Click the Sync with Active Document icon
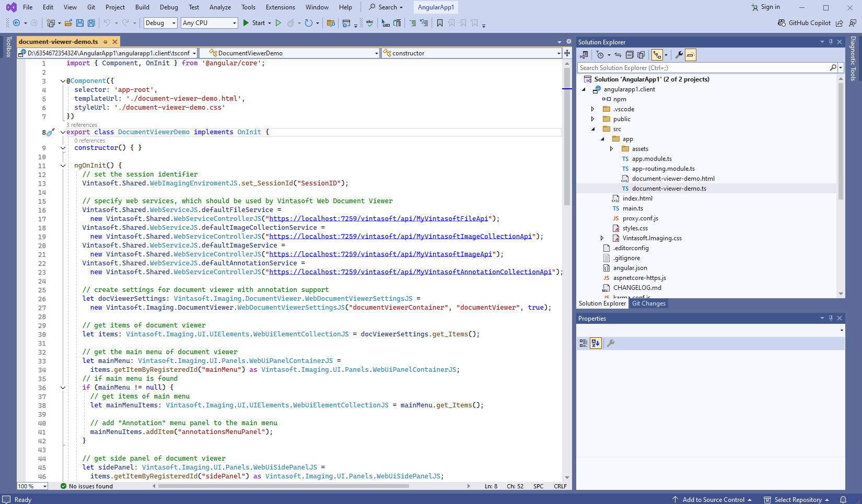 (x=618, y=55)
